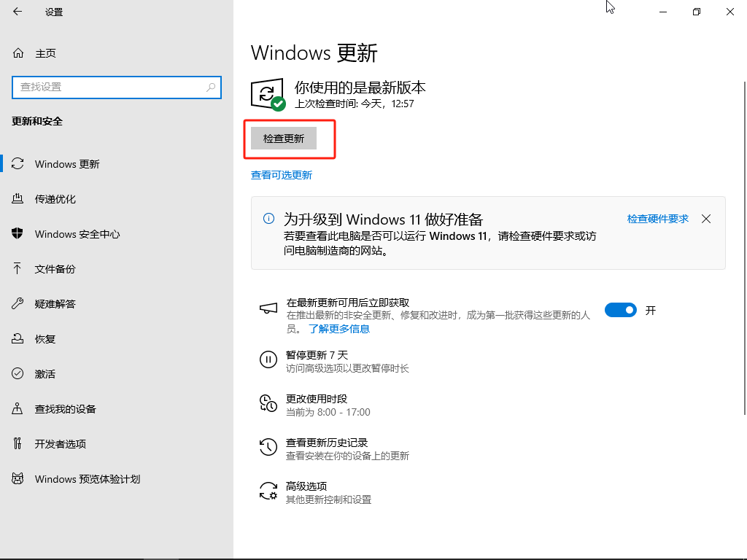The image size is (747, 560).
Task: Open the 查看可选更新 link
Action: [x=281, y=175]
